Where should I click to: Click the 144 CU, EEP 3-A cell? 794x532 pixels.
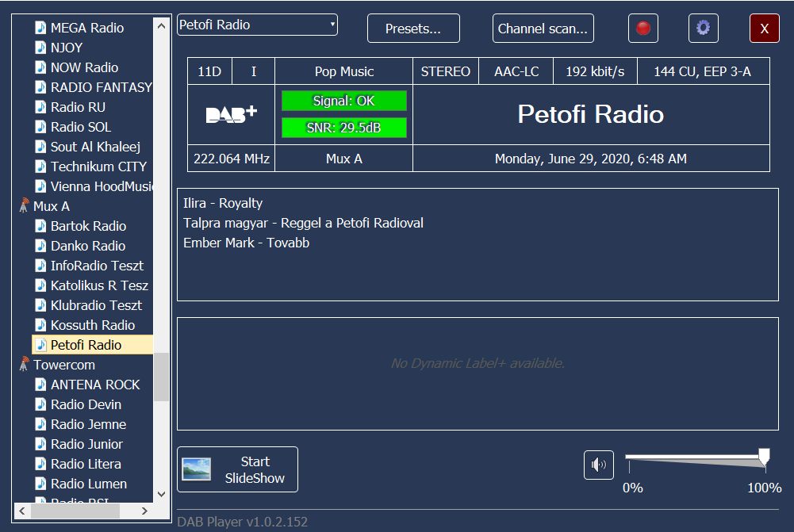click(703, 71)
